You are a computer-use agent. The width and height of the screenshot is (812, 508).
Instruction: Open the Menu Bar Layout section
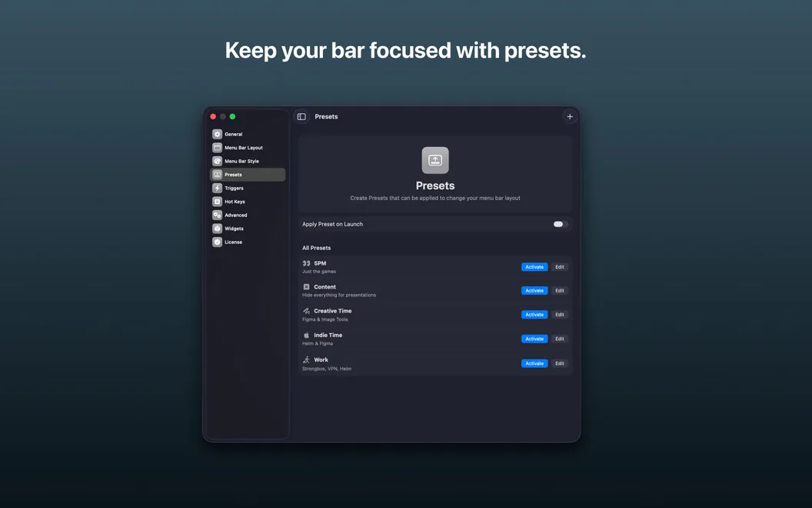[x=248, y=148]
